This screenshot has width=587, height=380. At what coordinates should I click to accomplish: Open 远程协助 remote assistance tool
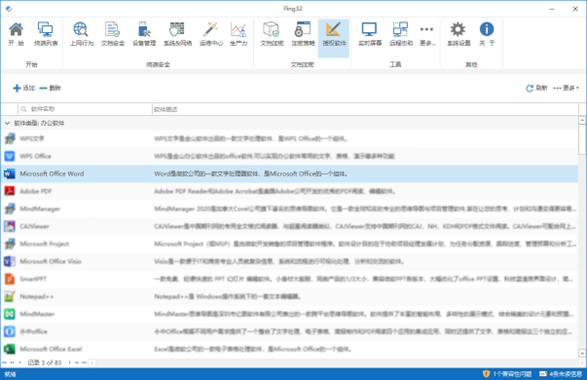click(x=401, y=34)
